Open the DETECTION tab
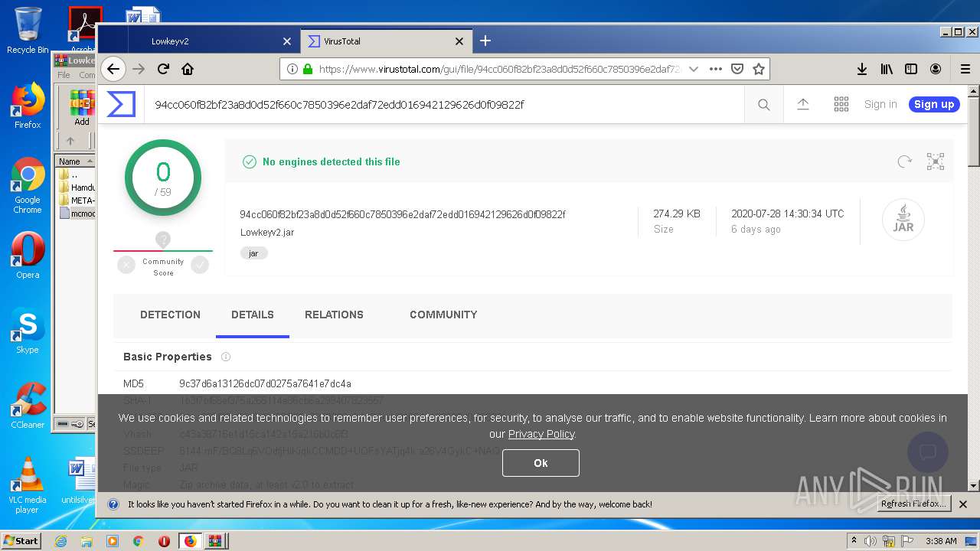 pyautogui.click(x=170, y=315)
